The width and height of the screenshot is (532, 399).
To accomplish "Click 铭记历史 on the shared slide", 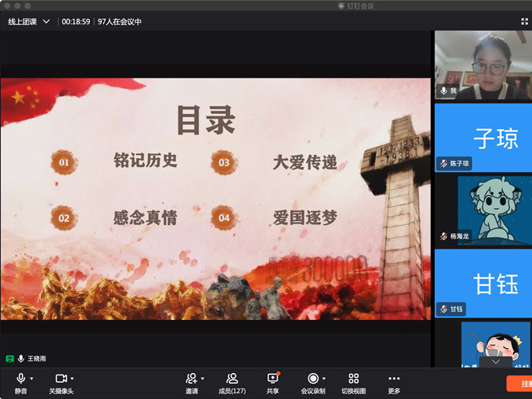I will click(x=146, y=160).
